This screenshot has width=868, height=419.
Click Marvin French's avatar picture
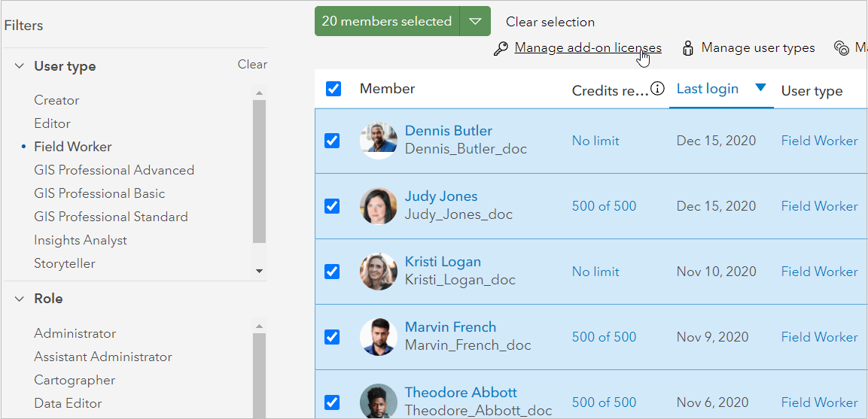pyautogui.click(x=379, y=336)
